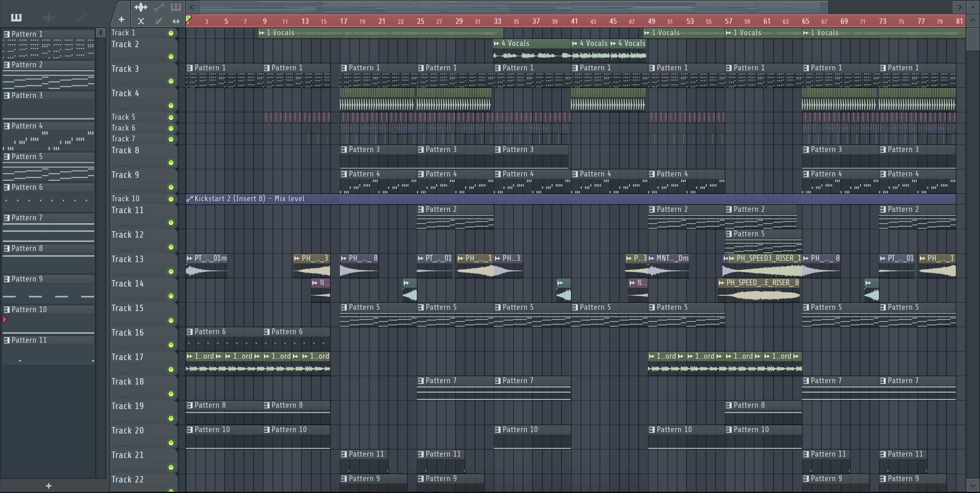
Task: Mute Track 21 using its green LED
Action: (171, 467)
